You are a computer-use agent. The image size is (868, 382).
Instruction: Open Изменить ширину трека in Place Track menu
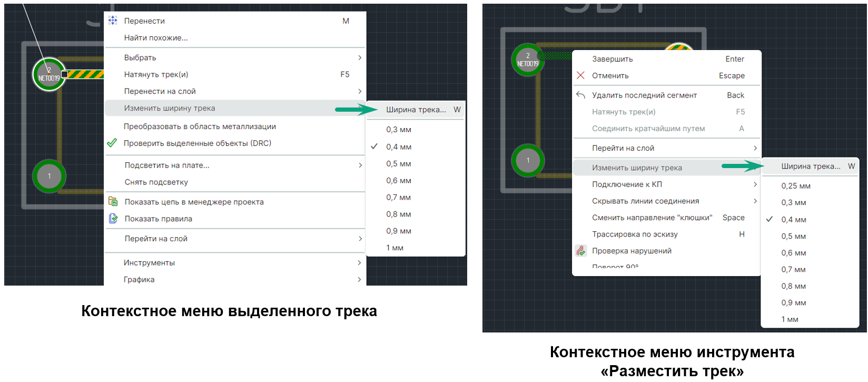click(666, 168)
